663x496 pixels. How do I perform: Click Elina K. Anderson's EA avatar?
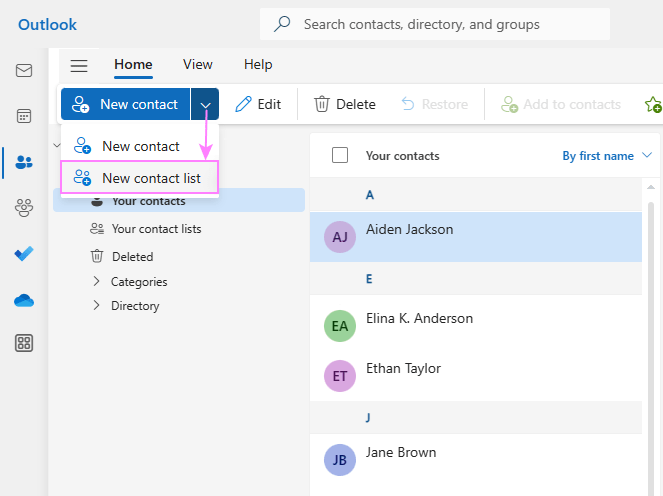(340, 326)
